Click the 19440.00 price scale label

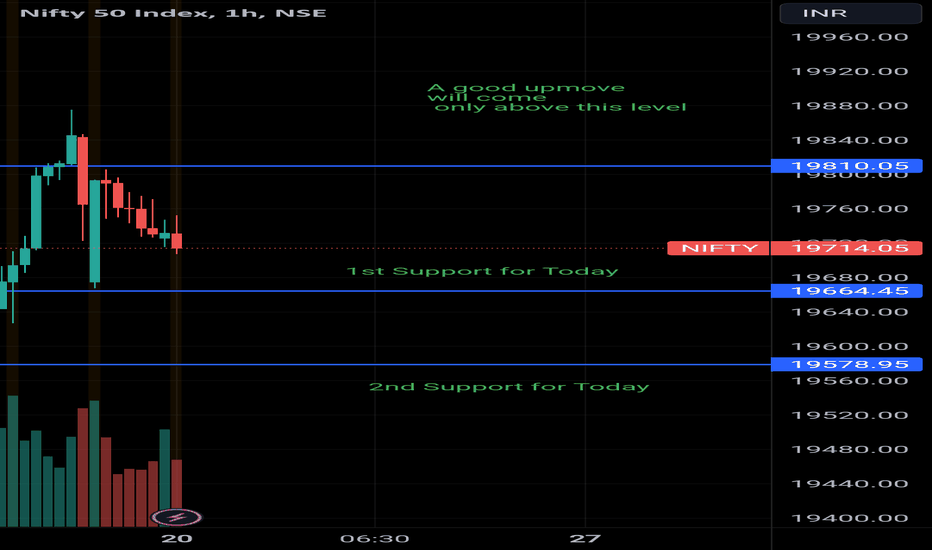[x=849, y=483]
